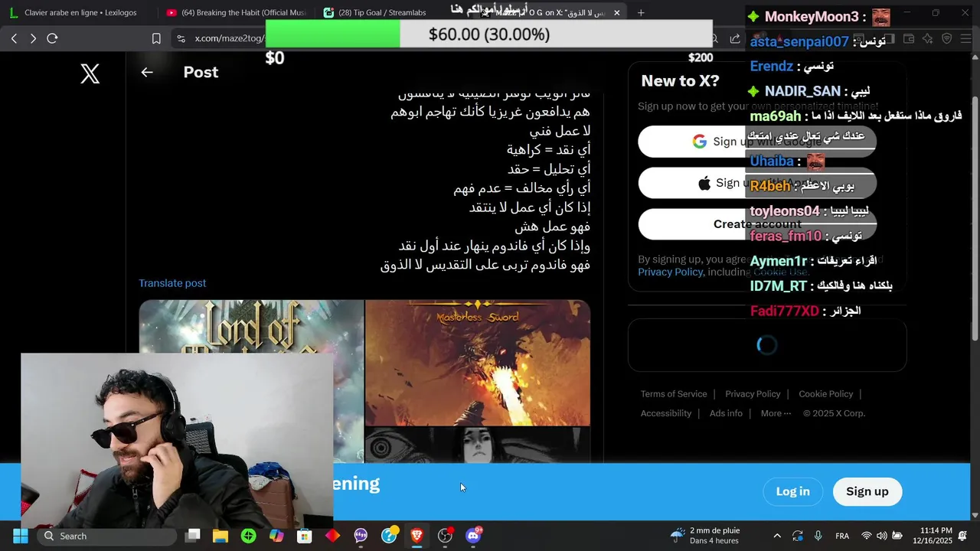Open Task View from the taskbar
980x551 pixels.
click(193, 536)
